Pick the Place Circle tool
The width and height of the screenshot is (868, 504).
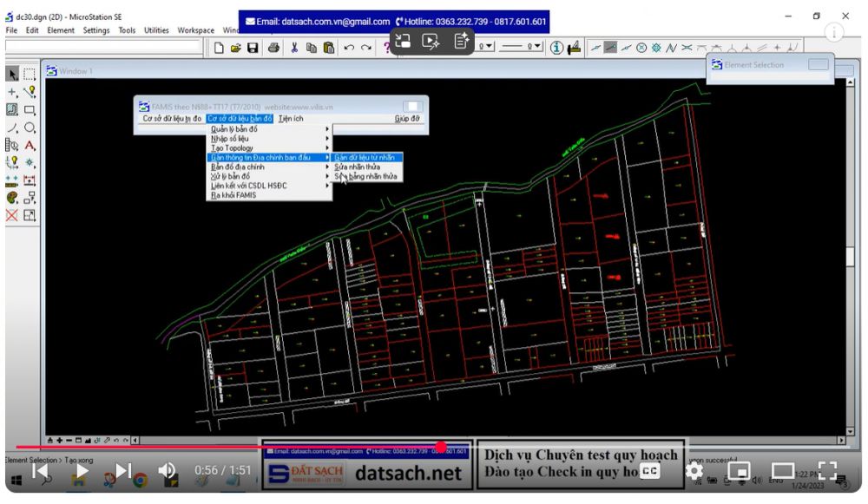(x=30, y=128)
